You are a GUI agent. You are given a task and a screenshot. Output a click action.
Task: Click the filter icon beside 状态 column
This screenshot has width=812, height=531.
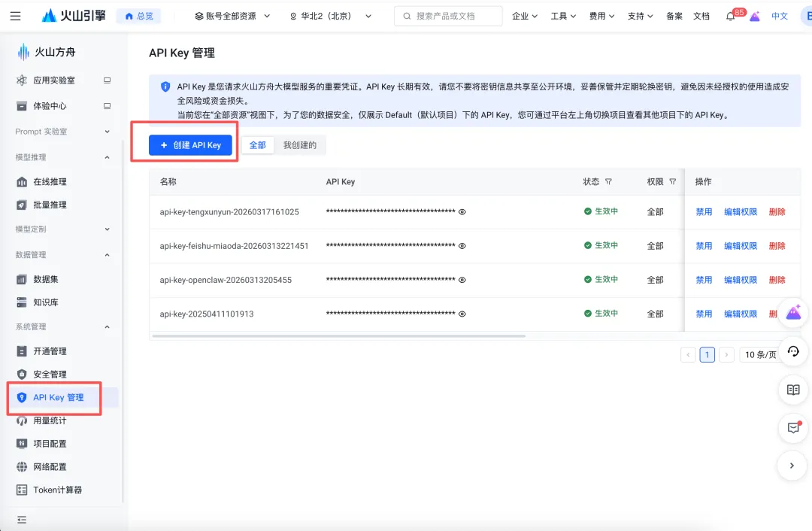pos(608,182)
